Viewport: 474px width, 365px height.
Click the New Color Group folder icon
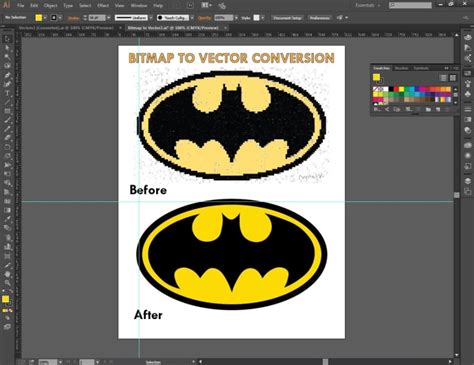[428, 109]
